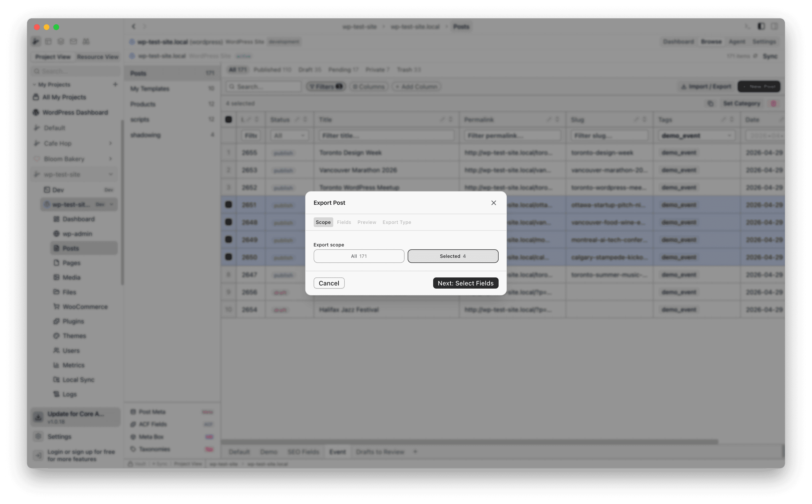Click the red delete trash icon
This screenshot has width=812, height=504.
773,104
